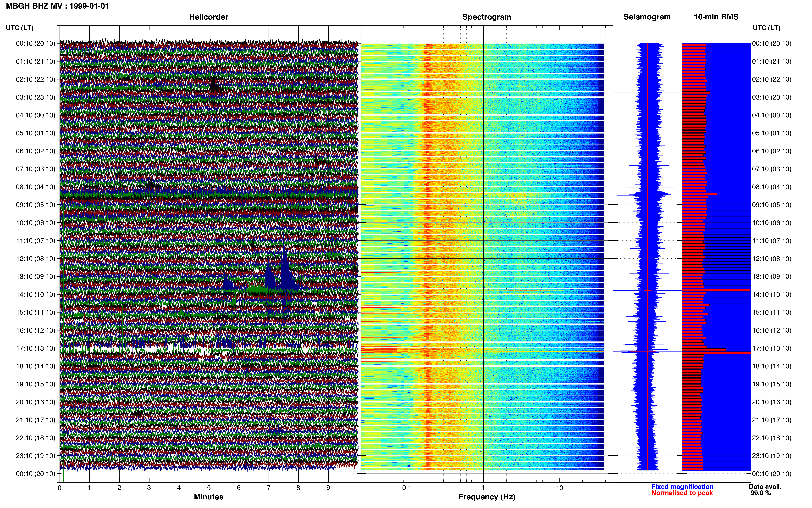The image size is (812, 508).
Task: Click '17:10 (13:10)' on the Helicorder time axis
Action: pos(36,348)
